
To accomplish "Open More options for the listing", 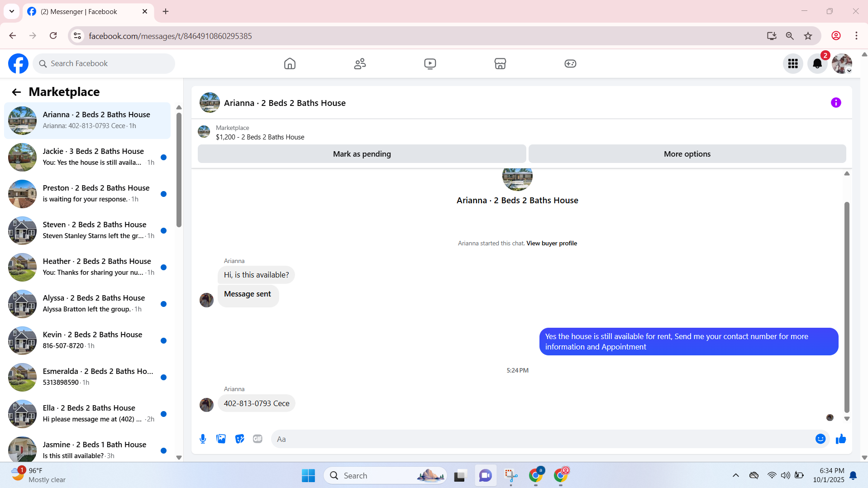I will [x=687, y=154].
